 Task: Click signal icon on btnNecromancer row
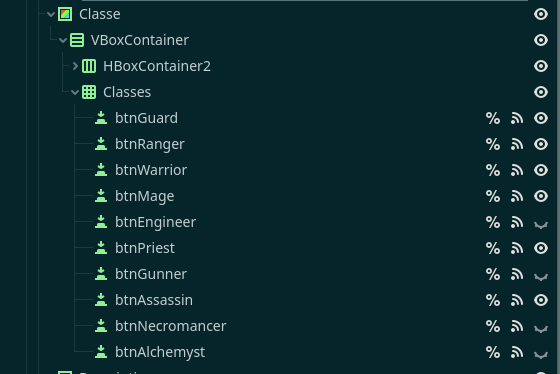point(517,326)
